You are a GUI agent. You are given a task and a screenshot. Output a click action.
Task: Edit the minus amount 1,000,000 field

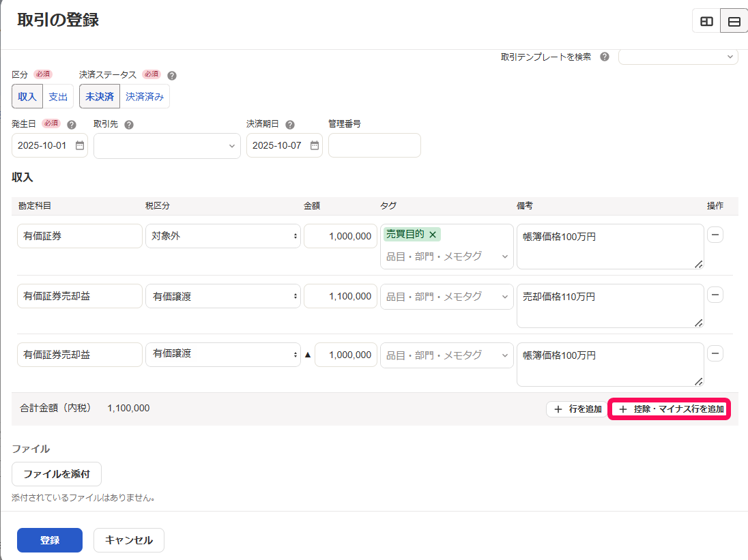[346, 355]
